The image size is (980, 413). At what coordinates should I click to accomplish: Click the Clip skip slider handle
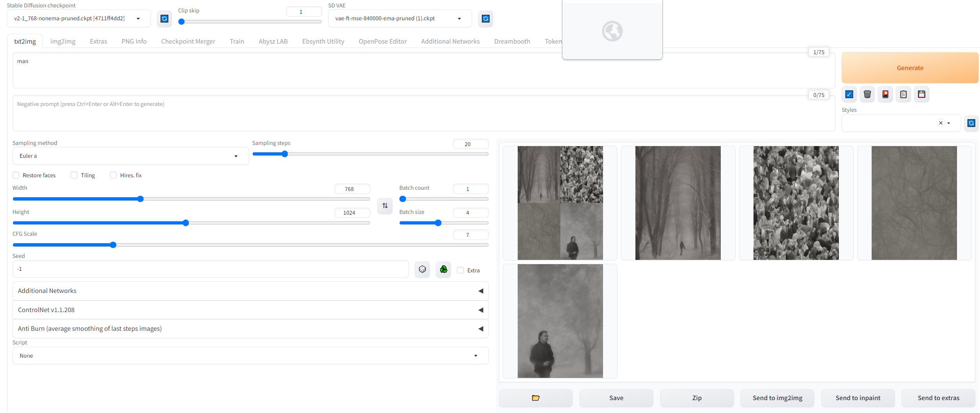point(182,22)
